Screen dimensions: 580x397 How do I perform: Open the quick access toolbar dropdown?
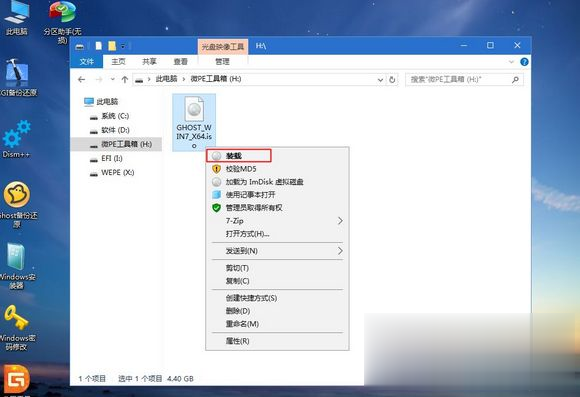[x=123, y=46]
